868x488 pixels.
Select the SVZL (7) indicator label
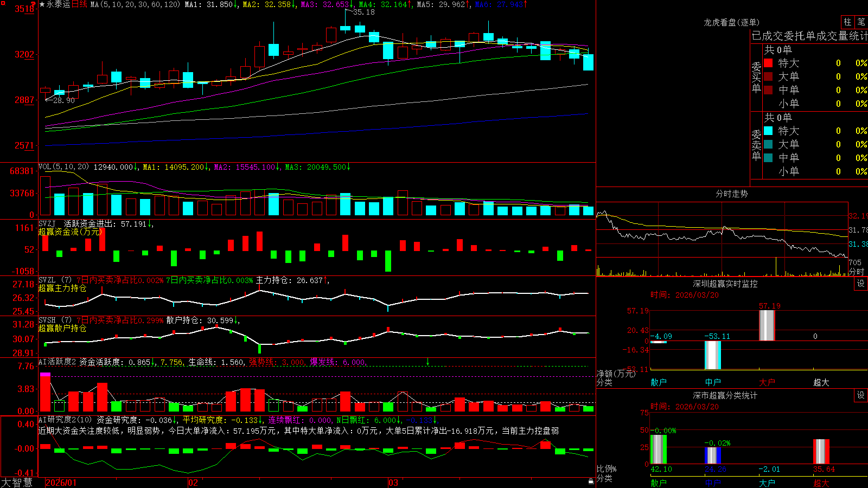(x=55, y=280)
